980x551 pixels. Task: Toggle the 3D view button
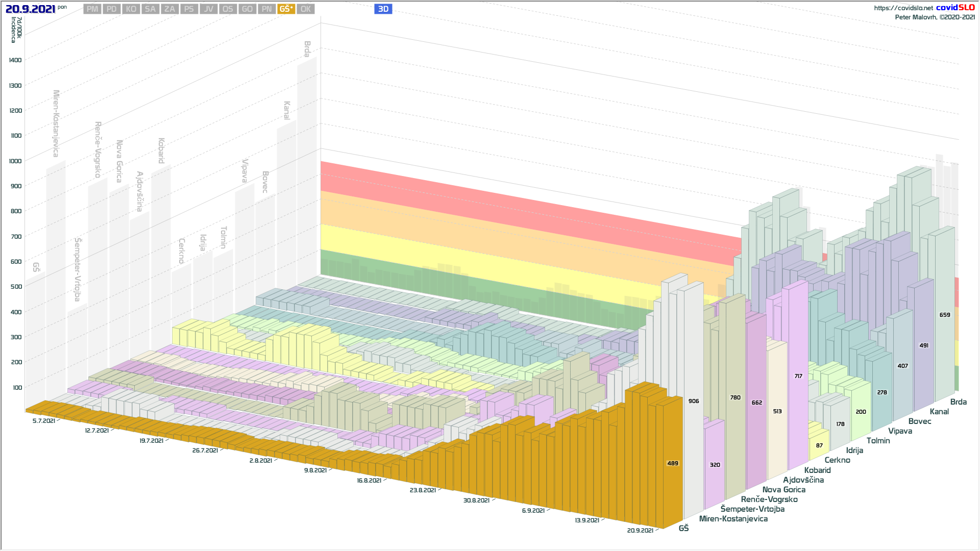383,9
